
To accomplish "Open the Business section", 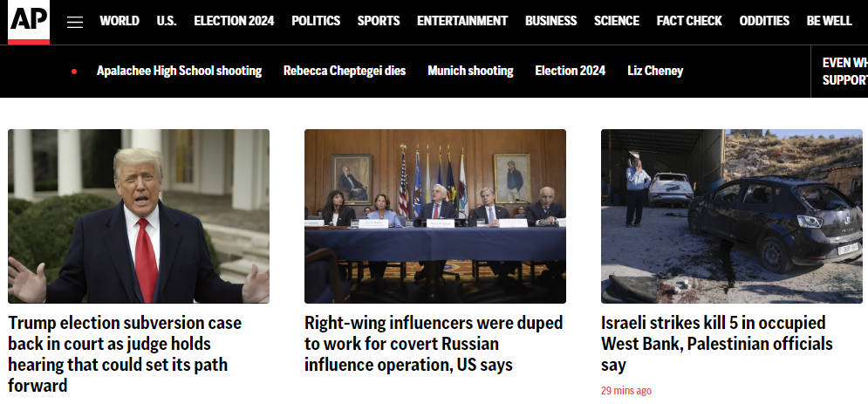I will point(550,21).
